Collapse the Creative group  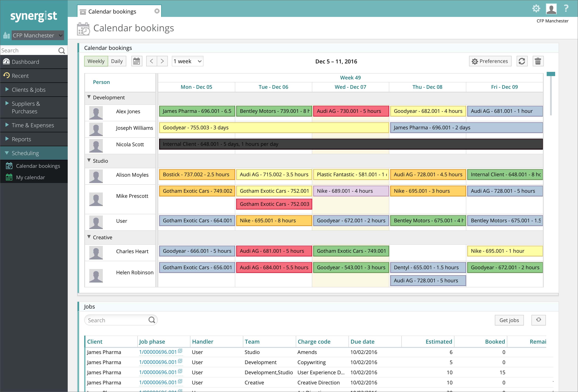[x=89, y=237]
